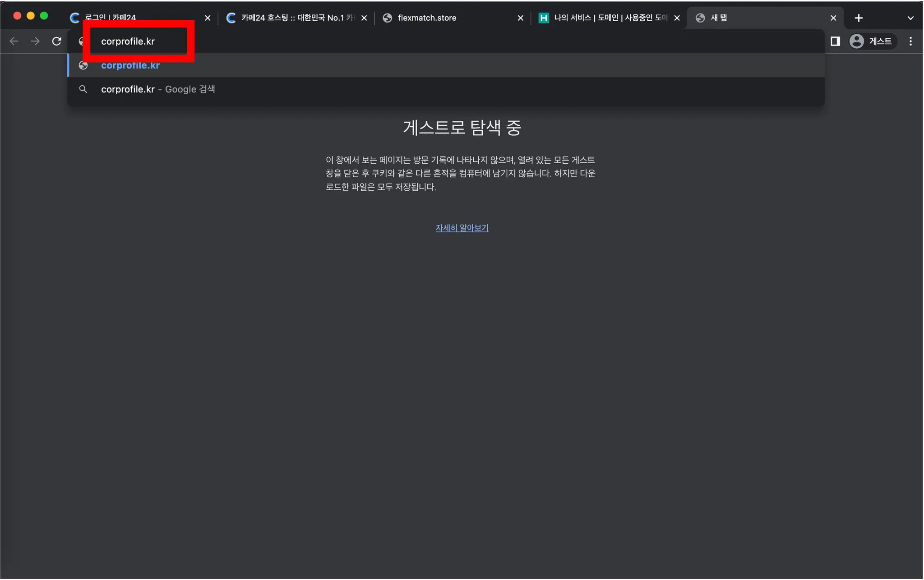Image resolution: width=924 pixels, height=580 pixels.
Task: Close the flexmatch.store tab
Action: (x=520, y=18)
